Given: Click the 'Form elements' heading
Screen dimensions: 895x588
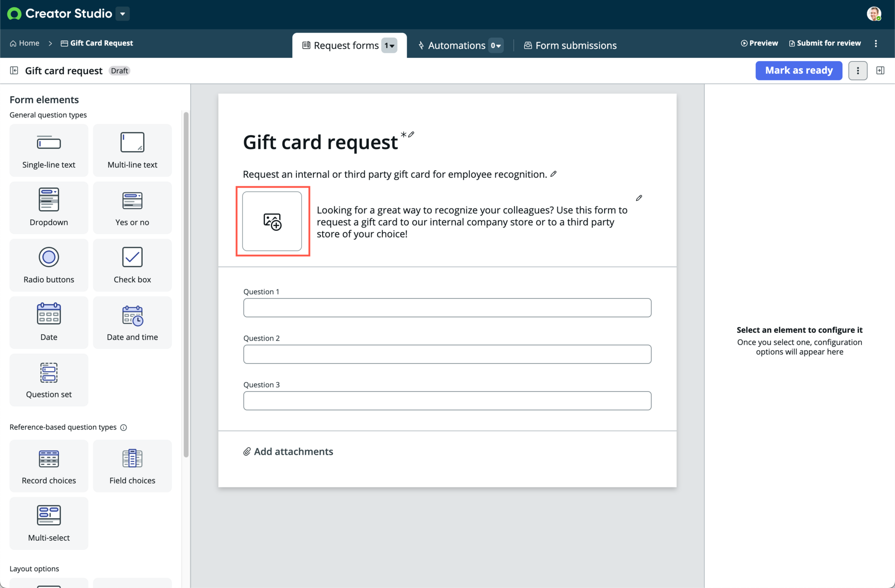Looking at the screenshot, I should tap(44, 100).
